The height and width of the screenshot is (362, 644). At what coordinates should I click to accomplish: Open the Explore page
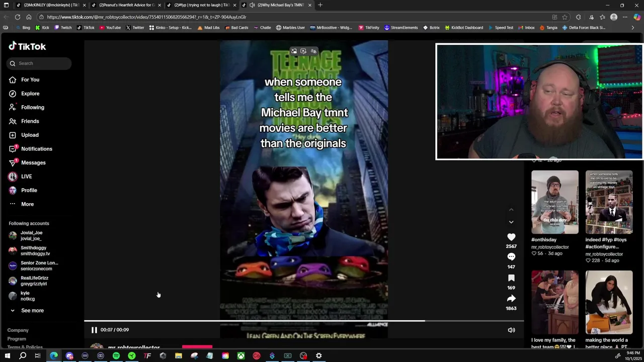click(30, 94)
